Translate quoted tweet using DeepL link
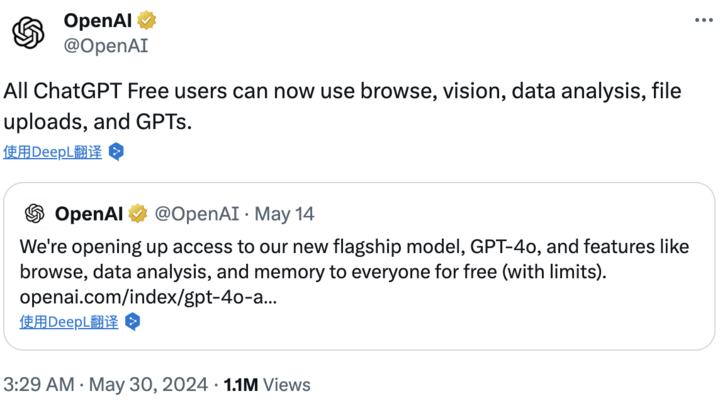Screen dimensions: 720x413 69,322
